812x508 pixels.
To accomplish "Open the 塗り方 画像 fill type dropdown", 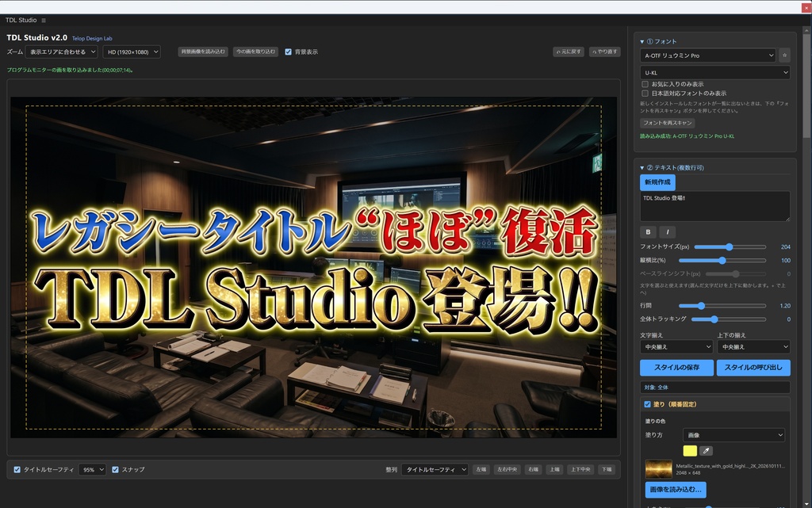I will pyautogui.click(x=733, y=435).
